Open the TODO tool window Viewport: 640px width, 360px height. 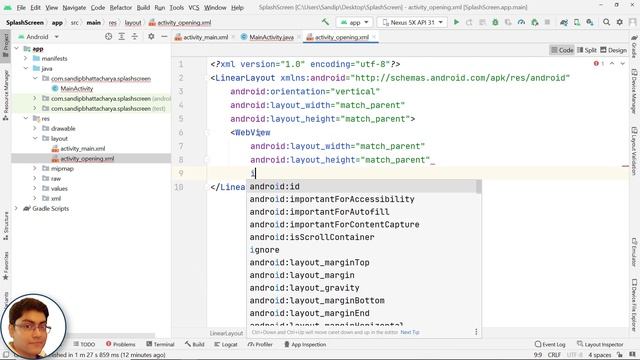click(x=84, y=344)
